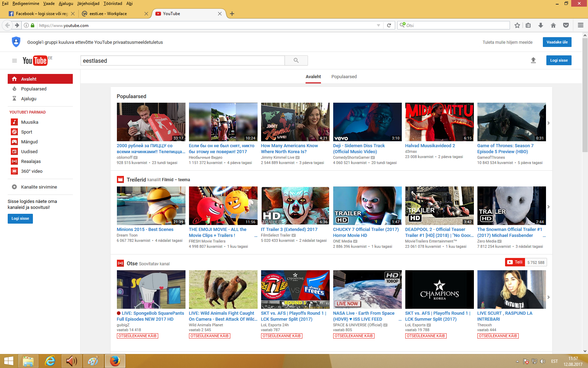
Task: Click the Vaadake üle button
Action: click(557, 42)
